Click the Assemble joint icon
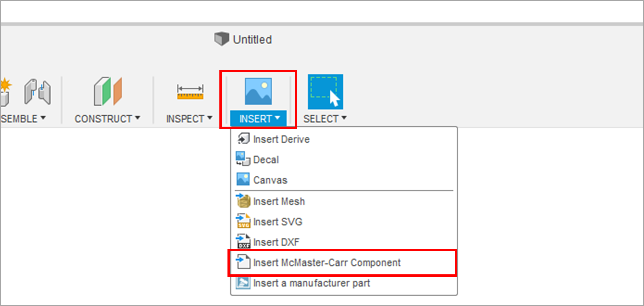Image resolution: width=644 pixels, height=306 pixels. click(x=38, y=91)
